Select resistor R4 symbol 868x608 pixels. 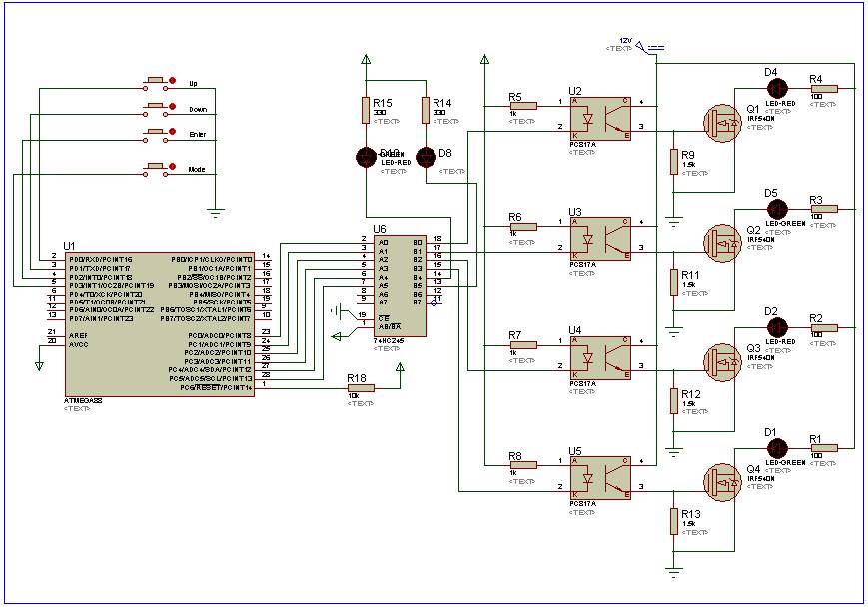coord(824,89)
